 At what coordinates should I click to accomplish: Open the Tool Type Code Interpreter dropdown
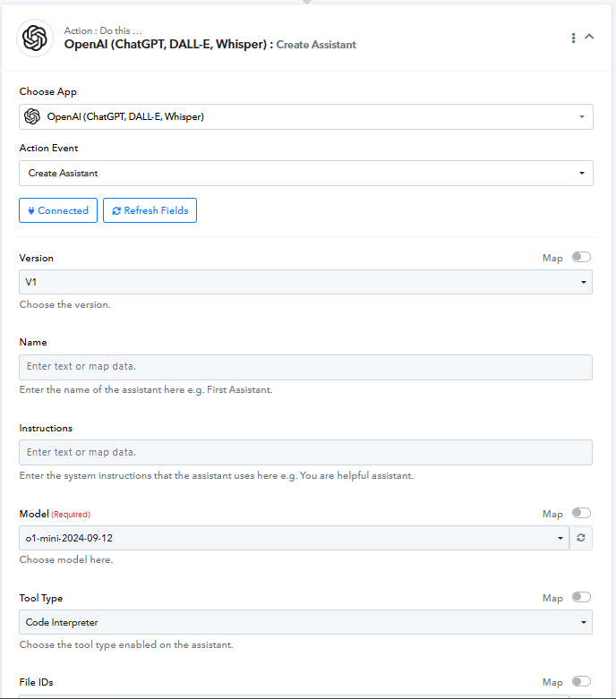point(305,622)
